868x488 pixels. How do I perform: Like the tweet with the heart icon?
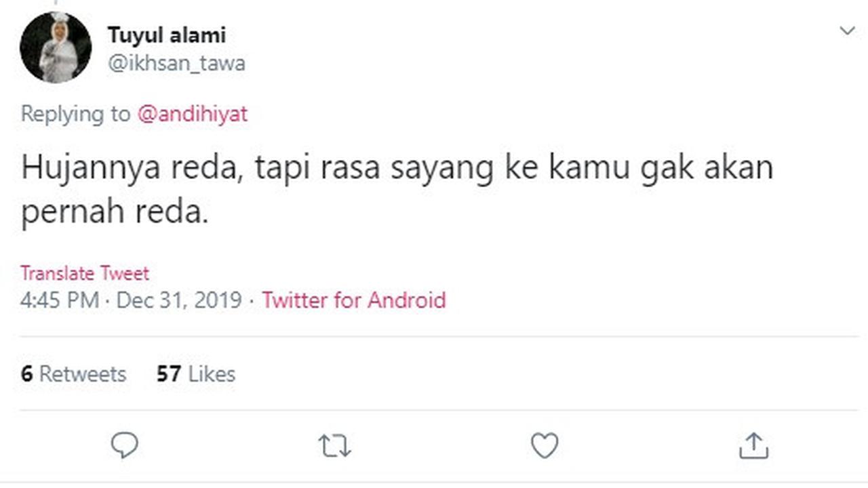click(x=544, y=446)
